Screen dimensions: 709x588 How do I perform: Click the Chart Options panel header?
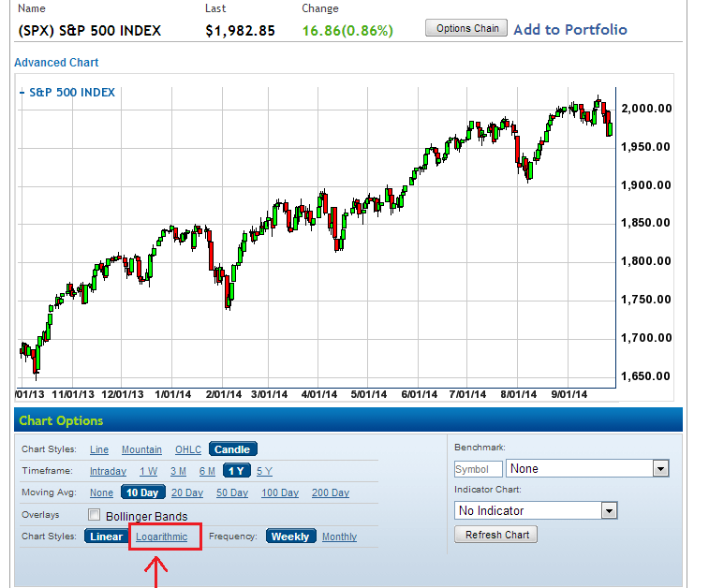(348, 420)
